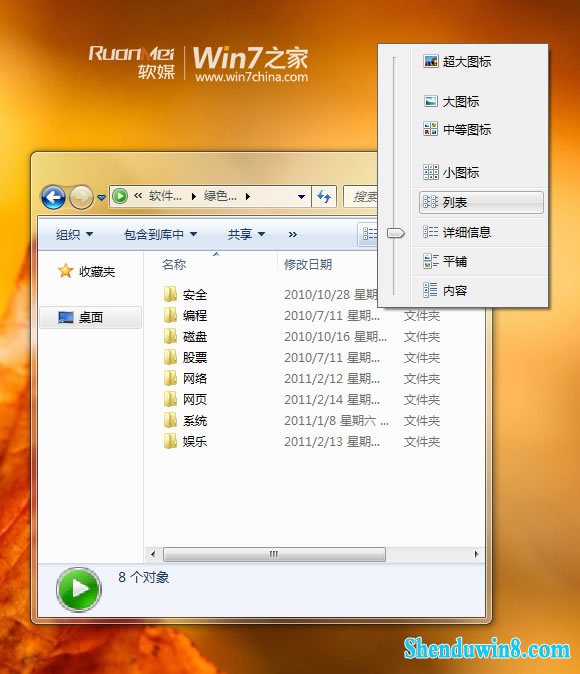Click the folder icon of 股票

coord(170,357)
